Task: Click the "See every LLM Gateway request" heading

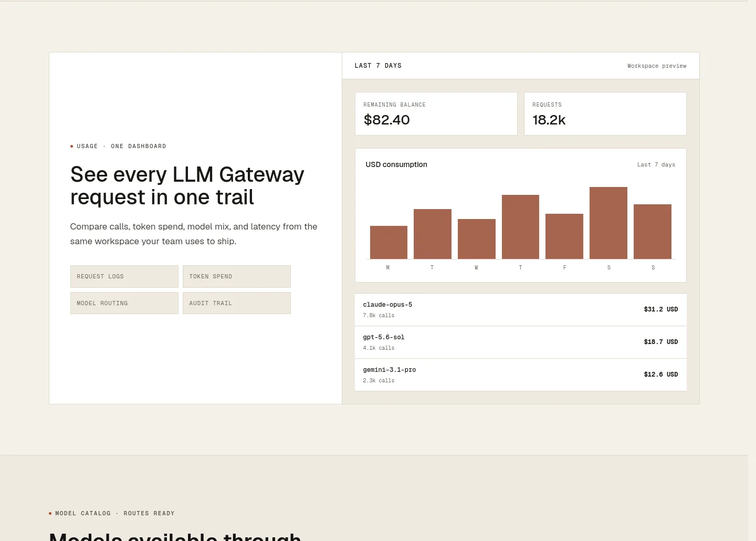Action: [x=187, y=185]
